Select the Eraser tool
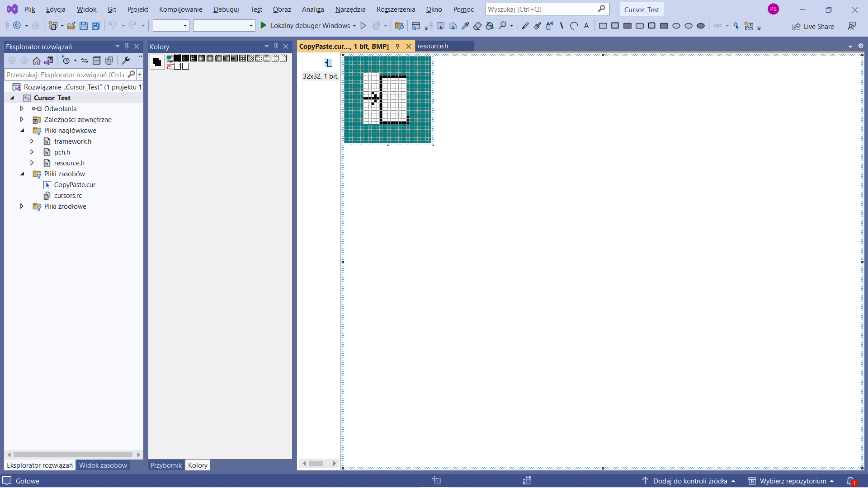Viewport: 868px width, 488px height. click(x=477, y=26)
